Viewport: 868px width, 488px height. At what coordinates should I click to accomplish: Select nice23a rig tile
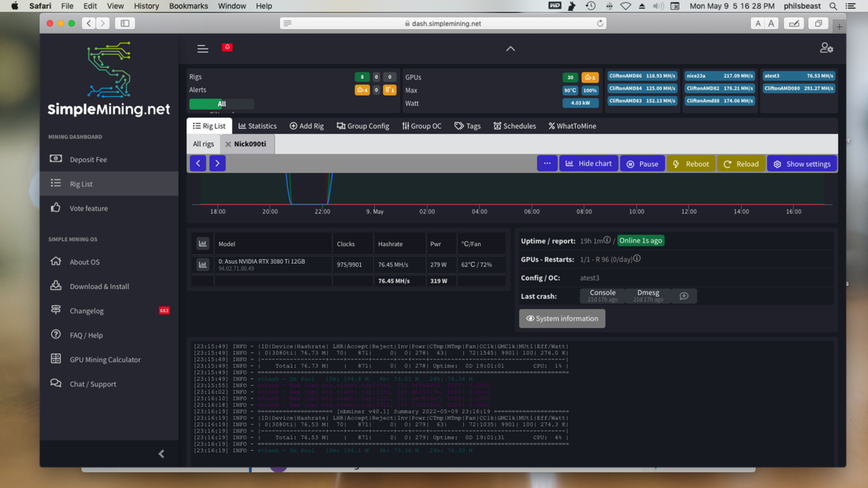click(x=719, y=76)
